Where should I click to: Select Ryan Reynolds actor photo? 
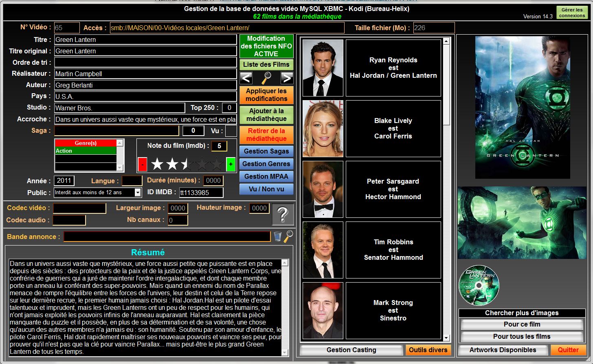[323, 68]
